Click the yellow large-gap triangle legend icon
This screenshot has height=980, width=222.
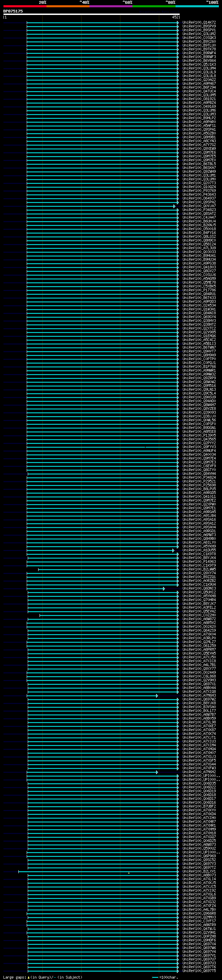tap(28, 977)
